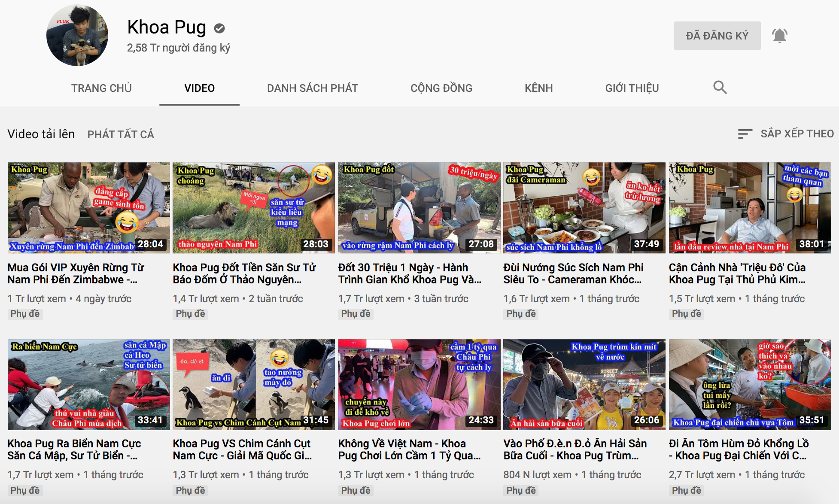Open Đùi Nướng Súc Sích thumbnail
Viewport: 839px width, 504px height.
584,208
